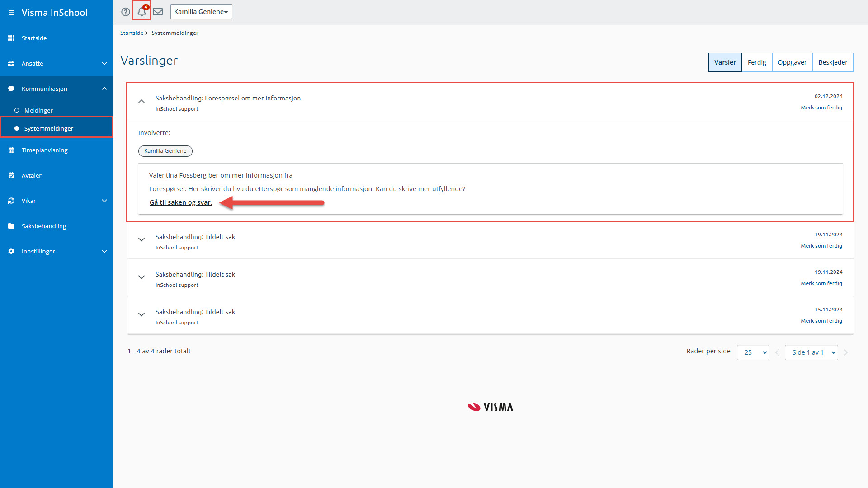Select Meldinger under Kommunikasjon
868x488 pixels.
(x=38, y=110)
